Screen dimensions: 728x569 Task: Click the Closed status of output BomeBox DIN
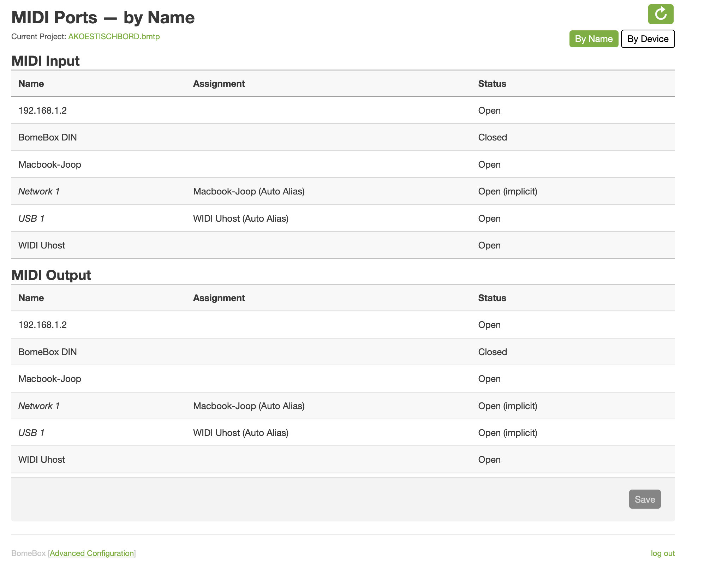(x=492, y=352)
